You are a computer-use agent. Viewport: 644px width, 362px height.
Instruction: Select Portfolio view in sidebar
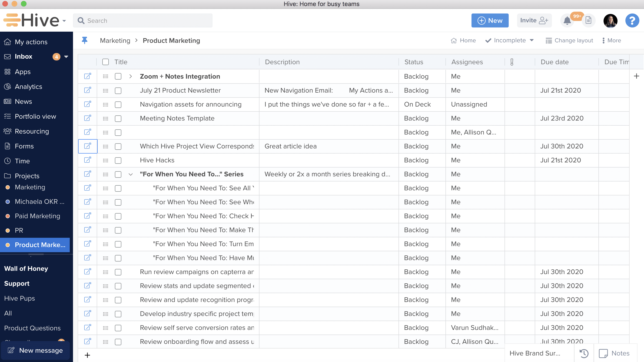35,116
